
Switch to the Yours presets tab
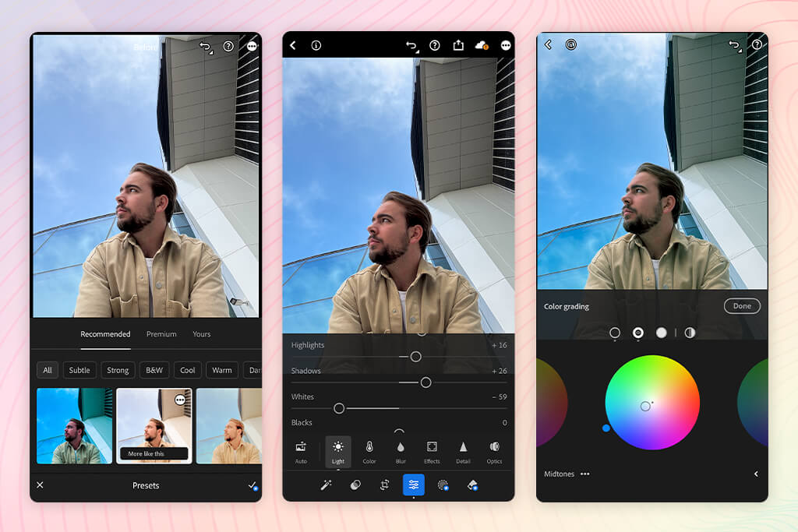tap(202, 334)
